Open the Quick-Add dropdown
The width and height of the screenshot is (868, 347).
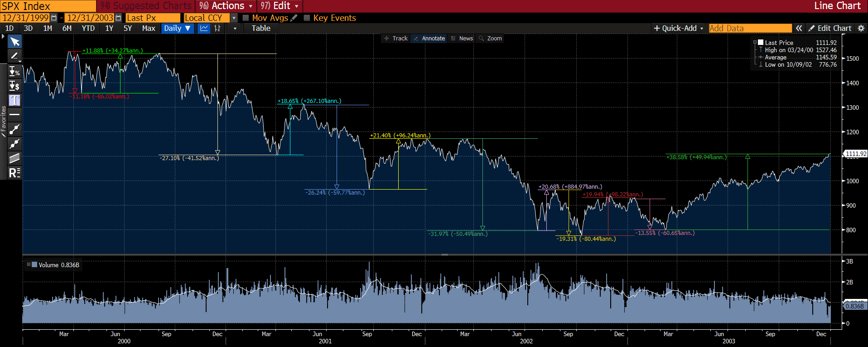[x=678, y=28]
